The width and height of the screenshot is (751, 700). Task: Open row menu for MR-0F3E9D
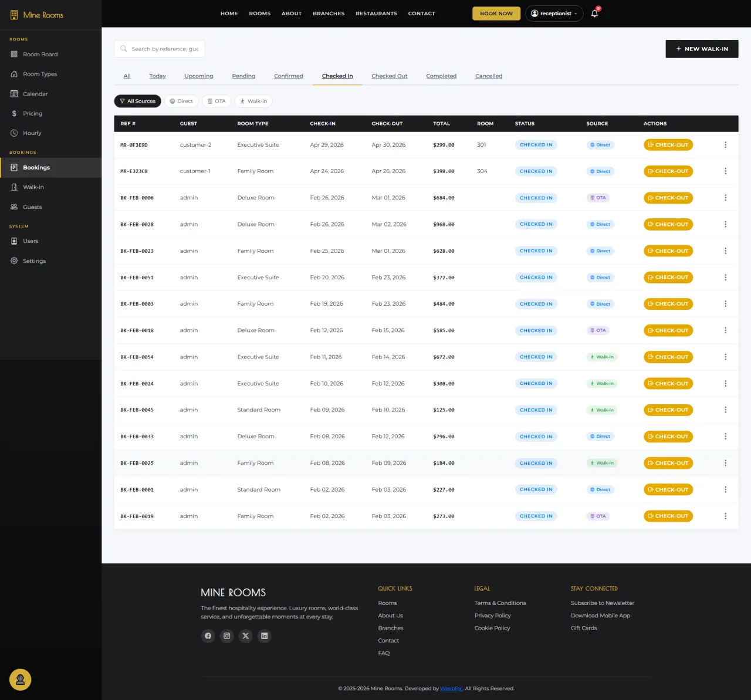click(725, 145)
